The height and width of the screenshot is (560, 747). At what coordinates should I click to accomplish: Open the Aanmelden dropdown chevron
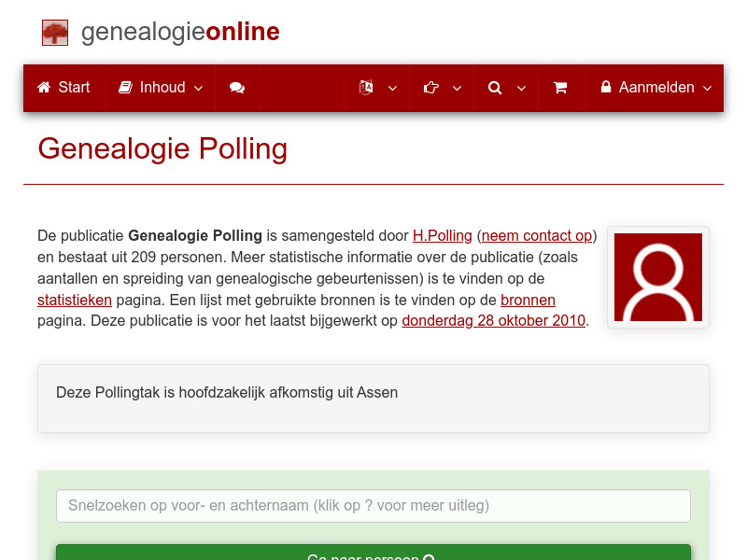(x=709, y=88)
